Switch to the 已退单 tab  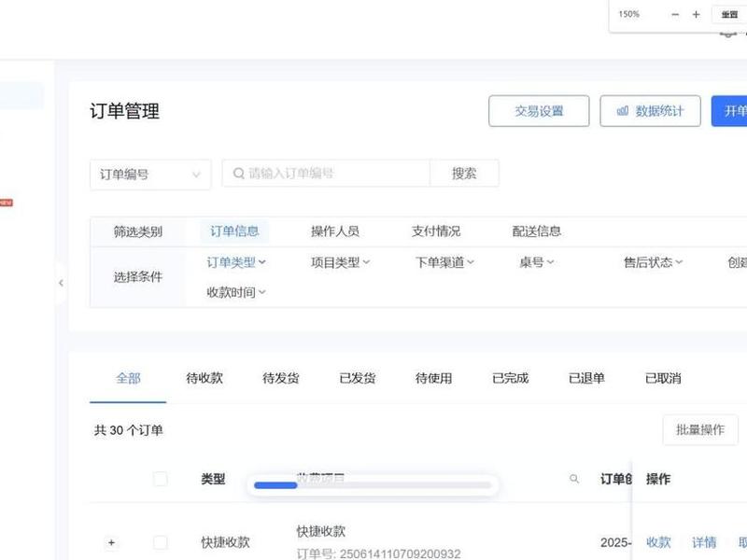click(x=586, y=379)
